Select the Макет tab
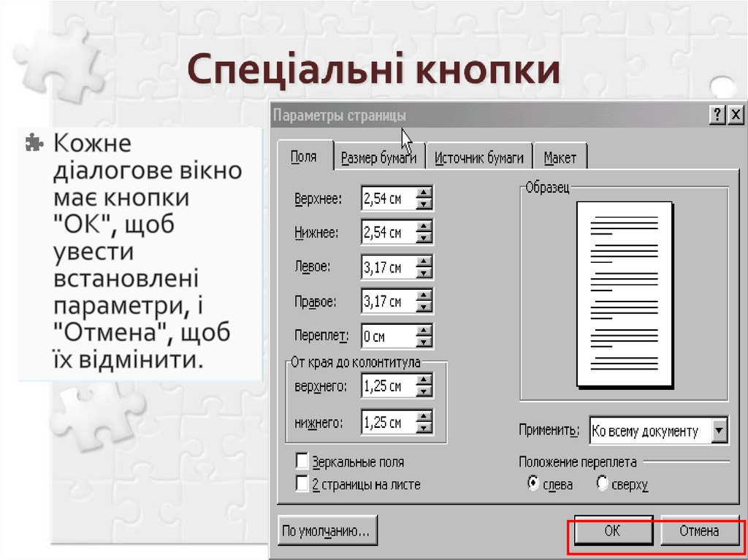Viewport: 748px width, 560px height. [560, 156]
